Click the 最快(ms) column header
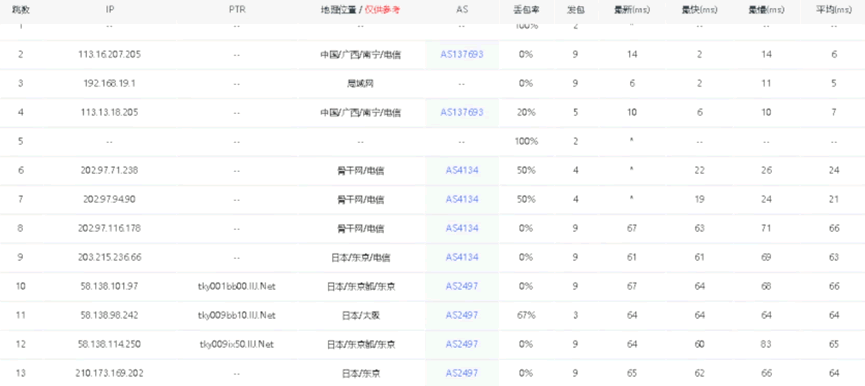The width and height of the screenshot is (865, 386). pos(699,10)
